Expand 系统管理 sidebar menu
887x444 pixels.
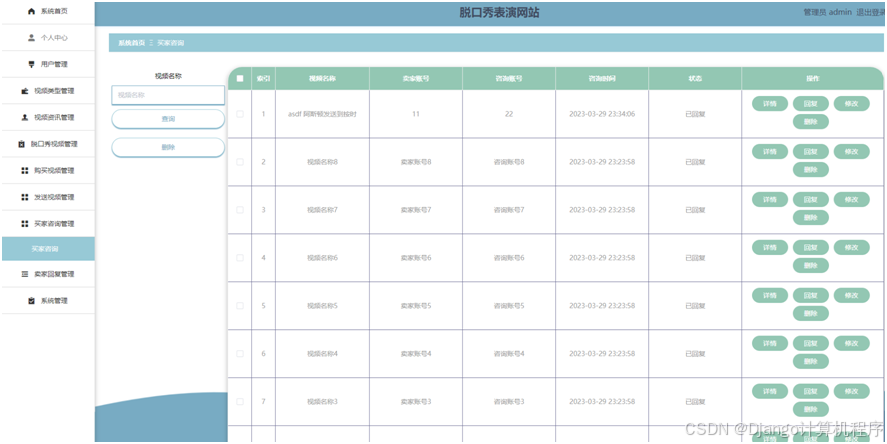coord(48,301)
